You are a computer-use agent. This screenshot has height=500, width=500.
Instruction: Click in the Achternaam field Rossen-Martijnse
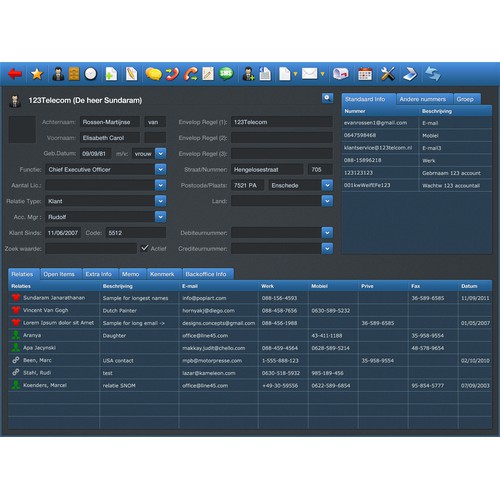tap(109, 122)
